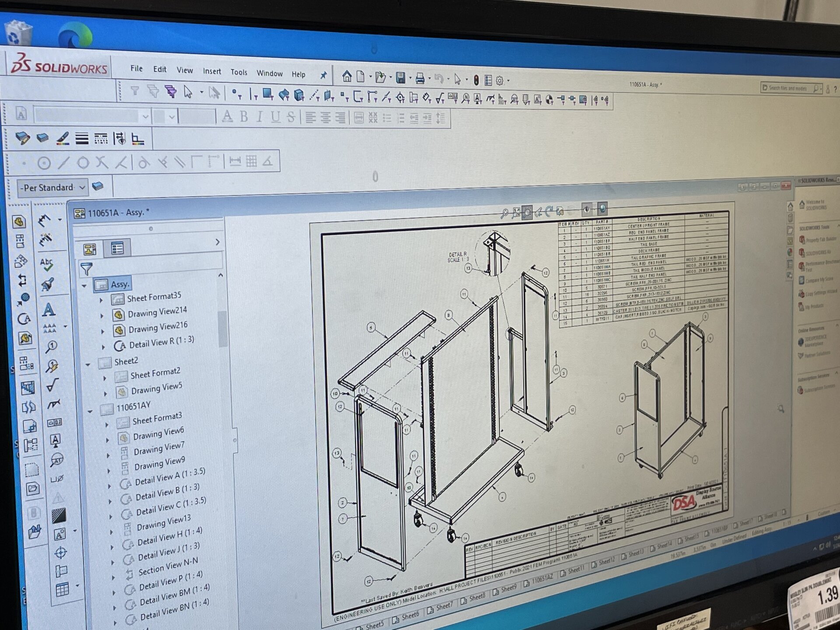840x630 pixels.
Task: Toggle bold formatting in the annotation toolbar
Action: [243, 117]
